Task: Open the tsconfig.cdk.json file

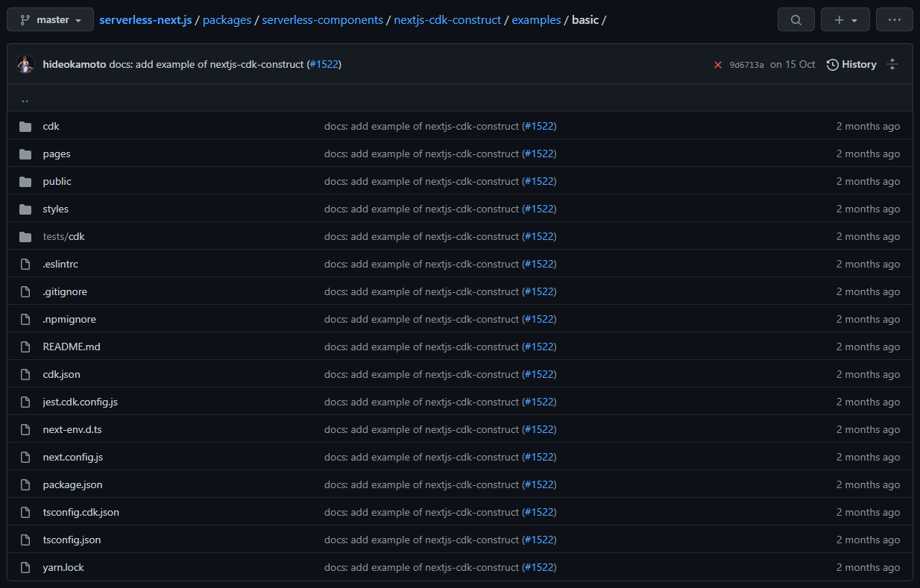Action: point(81,512)
